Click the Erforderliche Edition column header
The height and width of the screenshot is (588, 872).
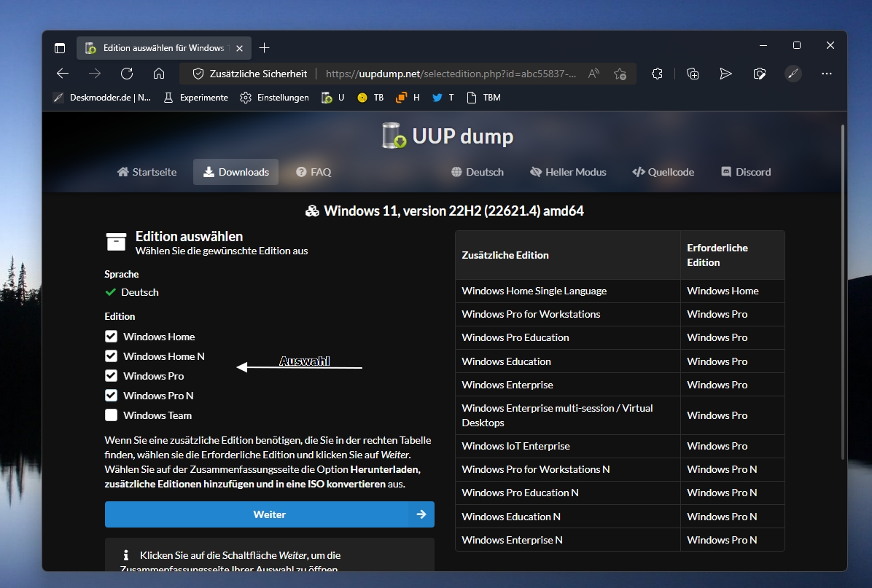coord(733,255)
